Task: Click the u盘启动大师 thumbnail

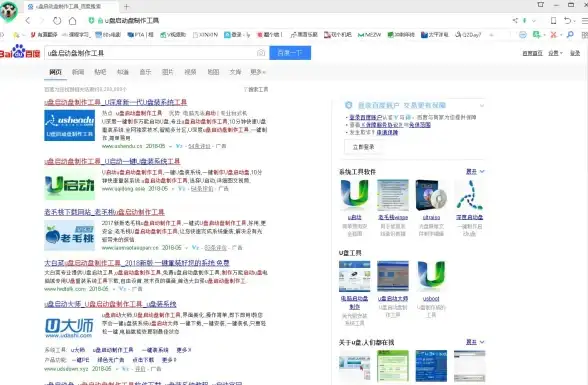Action: [393, 276]
